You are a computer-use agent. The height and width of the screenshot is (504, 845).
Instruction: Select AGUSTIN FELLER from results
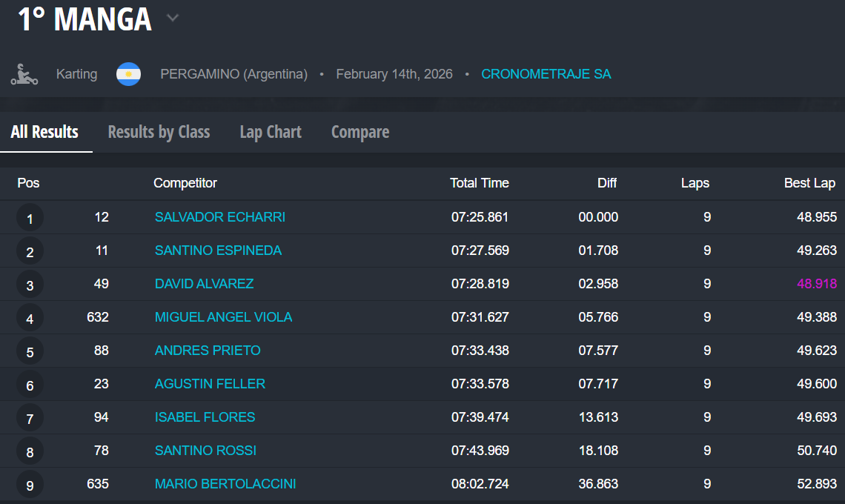pos(210,384)
